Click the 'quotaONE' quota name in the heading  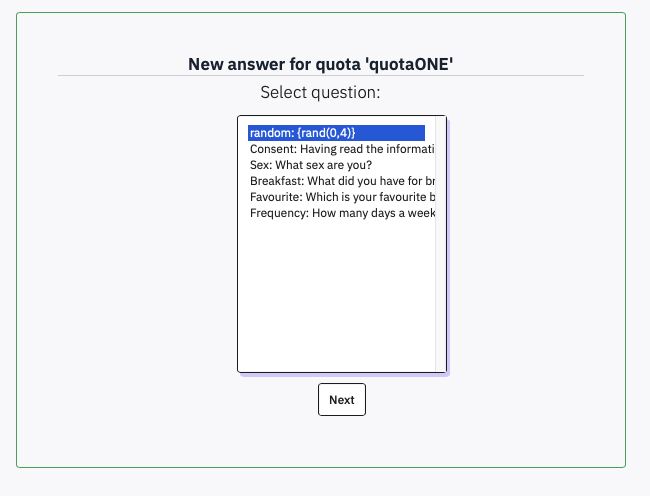pyautogui.click(x=411, y=65)
